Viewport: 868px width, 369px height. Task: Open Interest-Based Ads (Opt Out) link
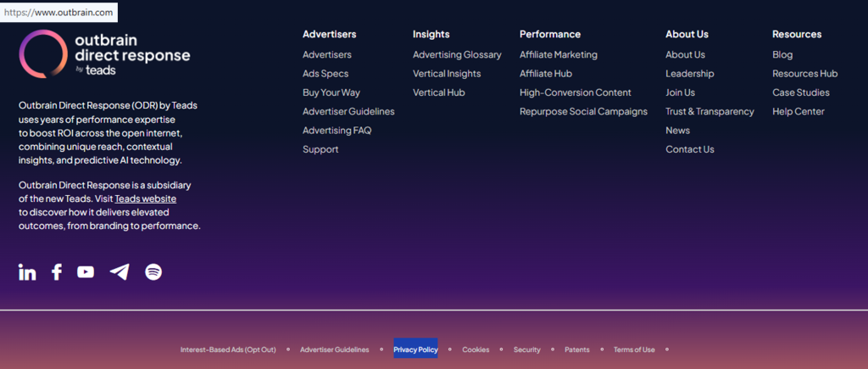[x=228, y=349]
